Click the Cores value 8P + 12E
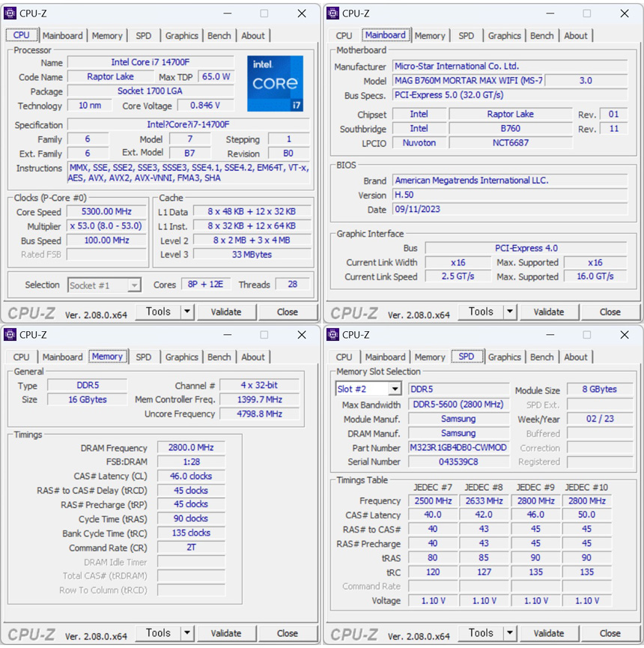Screen dimensions: 644x648 205,285
